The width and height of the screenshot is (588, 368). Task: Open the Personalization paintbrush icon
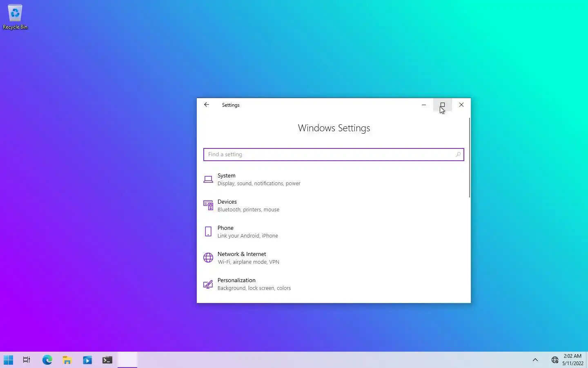(208, 284)
